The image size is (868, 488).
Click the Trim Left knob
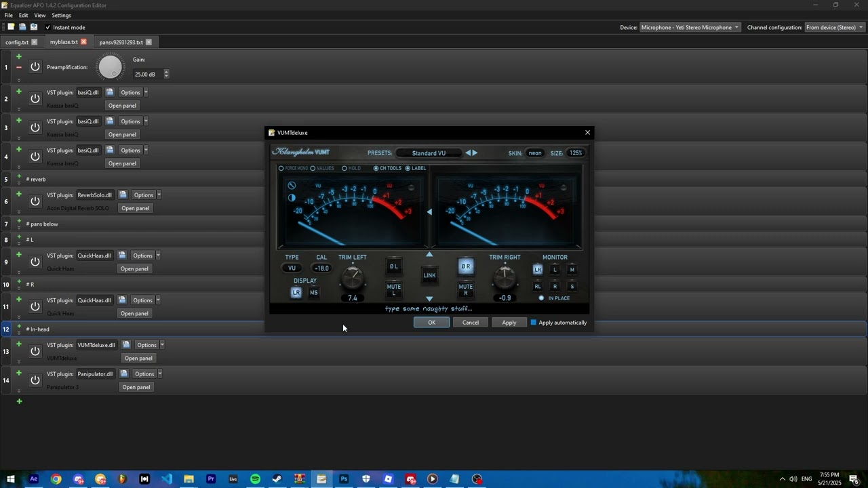coord(352,277)
